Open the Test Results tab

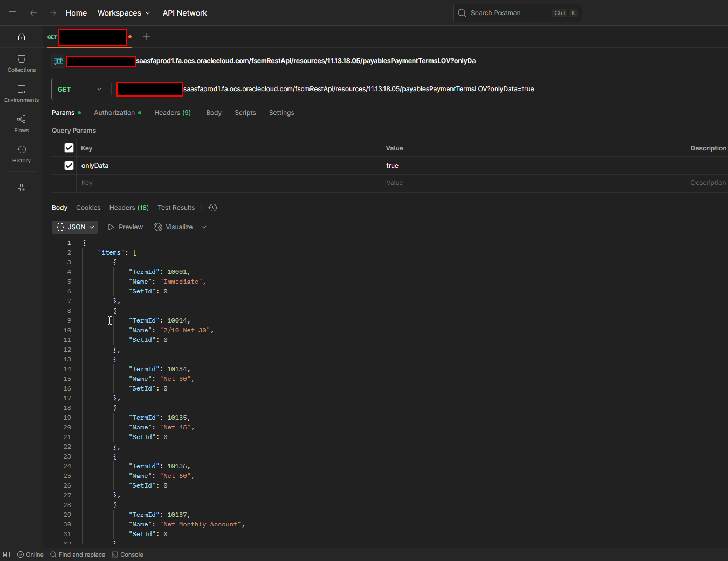pyautogui.click(x=176, y=208)
